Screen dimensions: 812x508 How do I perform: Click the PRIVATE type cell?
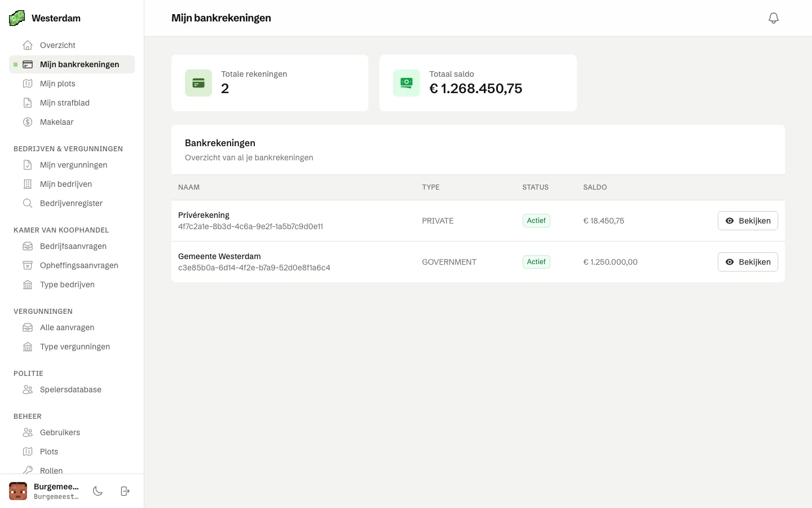(x=438, y=221)
